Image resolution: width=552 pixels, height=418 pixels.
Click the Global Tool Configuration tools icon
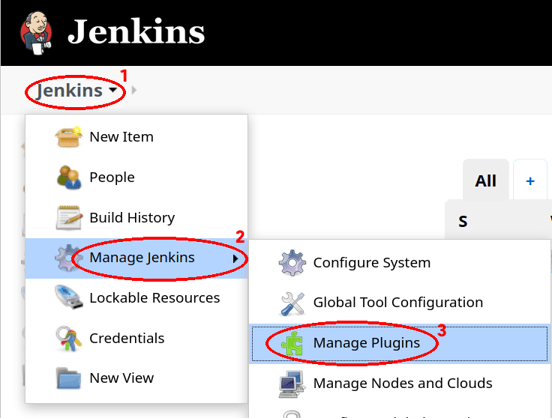[x=292, y=303]
